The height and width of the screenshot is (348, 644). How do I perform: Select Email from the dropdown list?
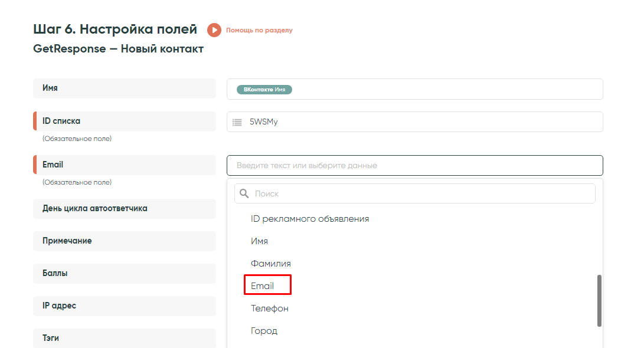coord(263,286)
